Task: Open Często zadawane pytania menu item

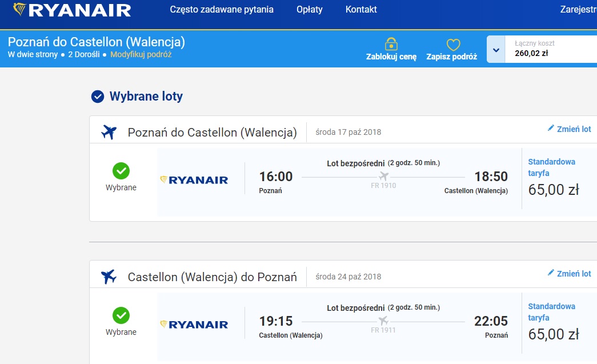Action: 222,10
